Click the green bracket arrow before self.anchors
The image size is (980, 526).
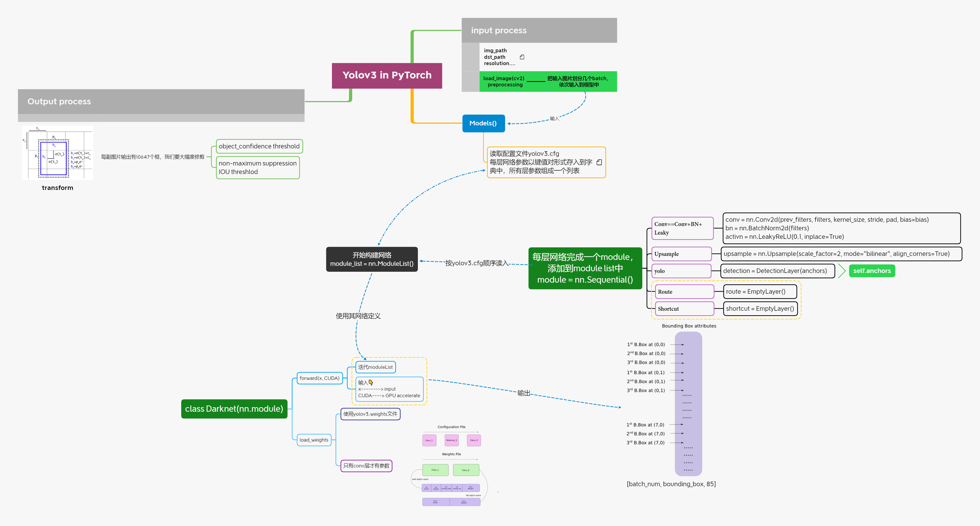click(841, 271)
